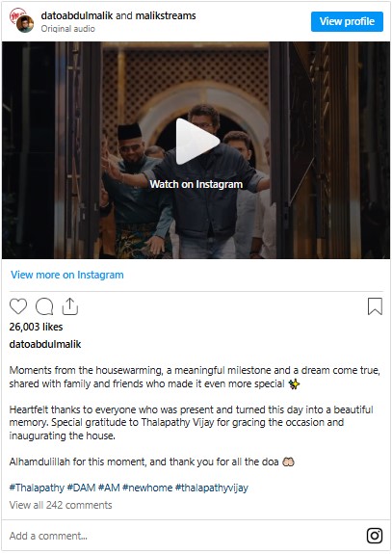Save the post with bookmark icon
The width and height of the screenshot is (392, 554).
[375, 306]
